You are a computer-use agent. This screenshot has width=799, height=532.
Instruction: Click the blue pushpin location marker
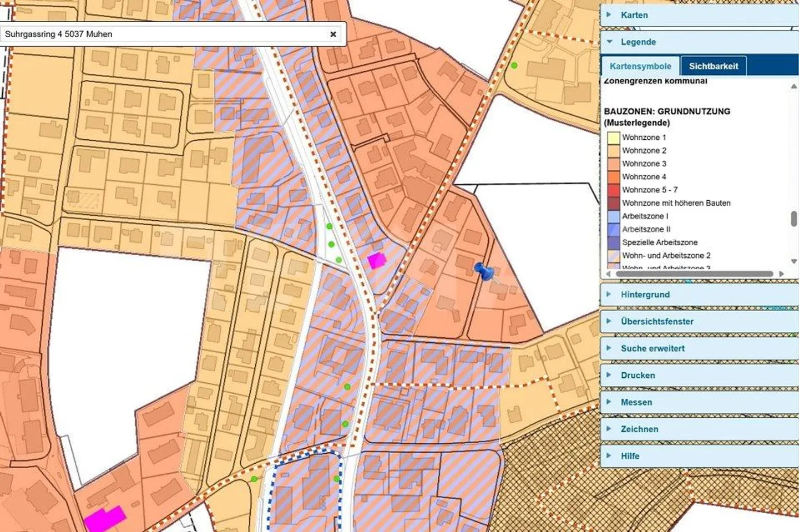point(484,271)
